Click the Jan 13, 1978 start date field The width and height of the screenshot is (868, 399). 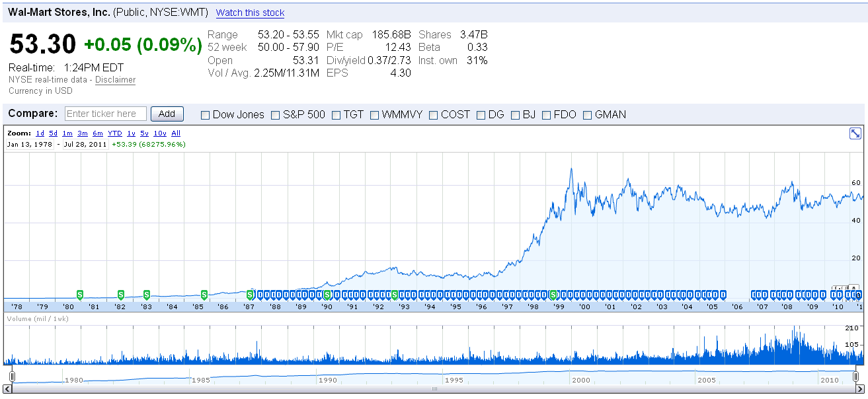30,143
